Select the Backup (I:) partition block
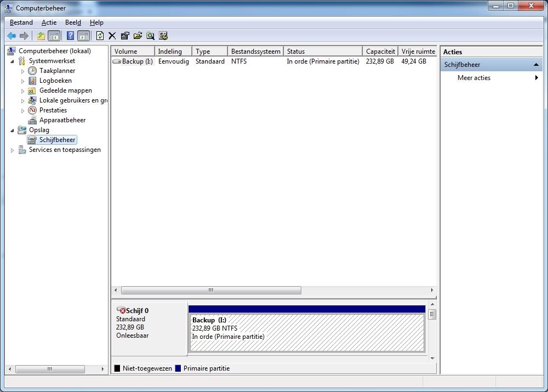 (x=307, y=329)
